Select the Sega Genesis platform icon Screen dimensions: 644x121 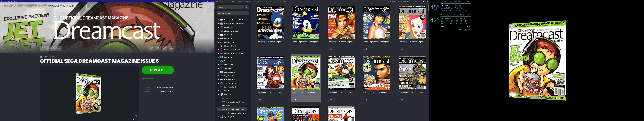coord(221,65)
